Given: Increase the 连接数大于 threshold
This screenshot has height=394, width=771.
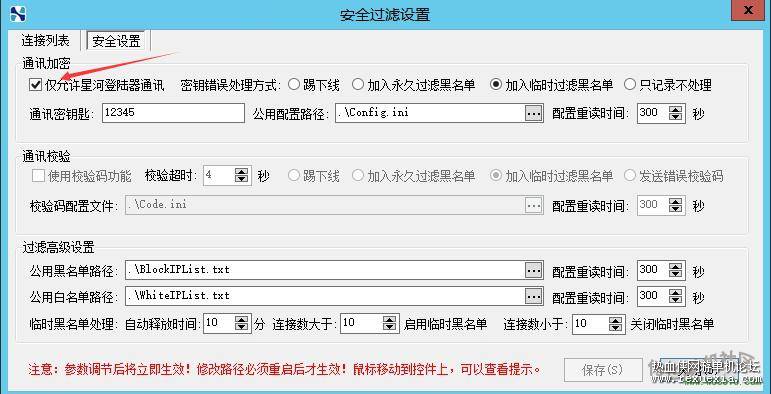Looking at the screenshot, I should pyautogui.click(x=389, y=320).
